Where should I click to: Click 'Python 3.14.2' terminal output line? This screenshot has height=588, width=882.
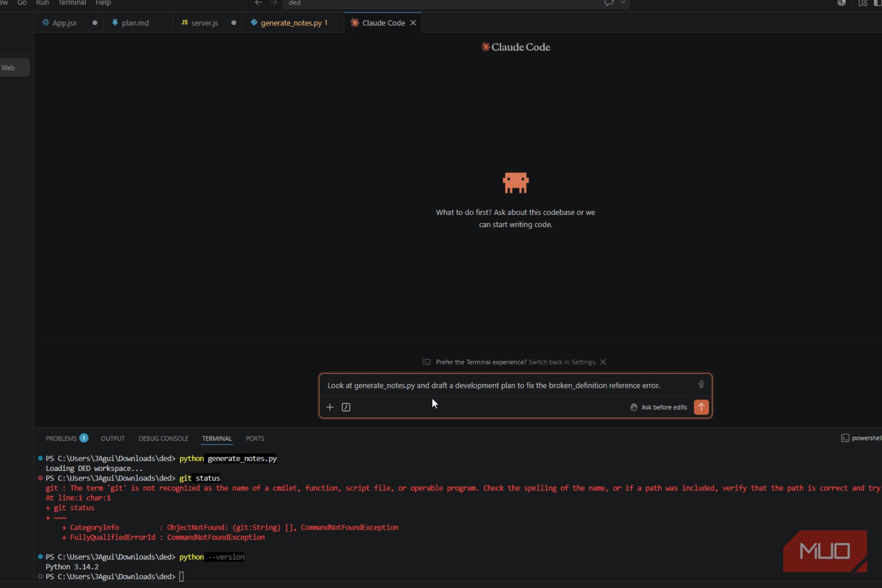[x=72, y=567]
